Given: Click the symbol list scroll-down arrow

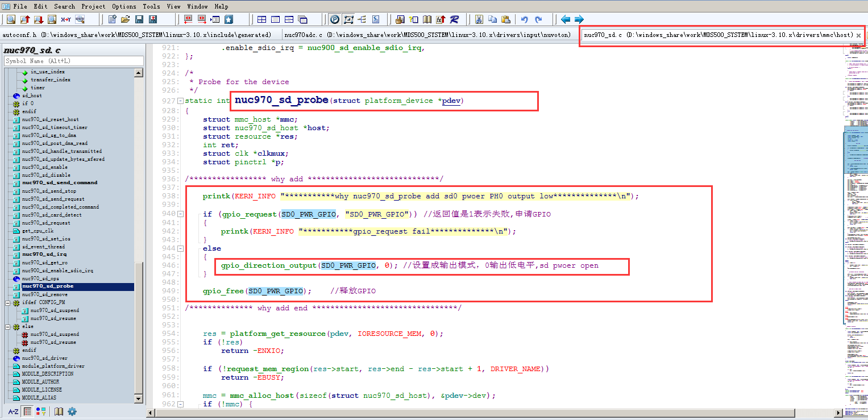Looking at the screenshot, I should pyautogui.click(x=139, y=398).
